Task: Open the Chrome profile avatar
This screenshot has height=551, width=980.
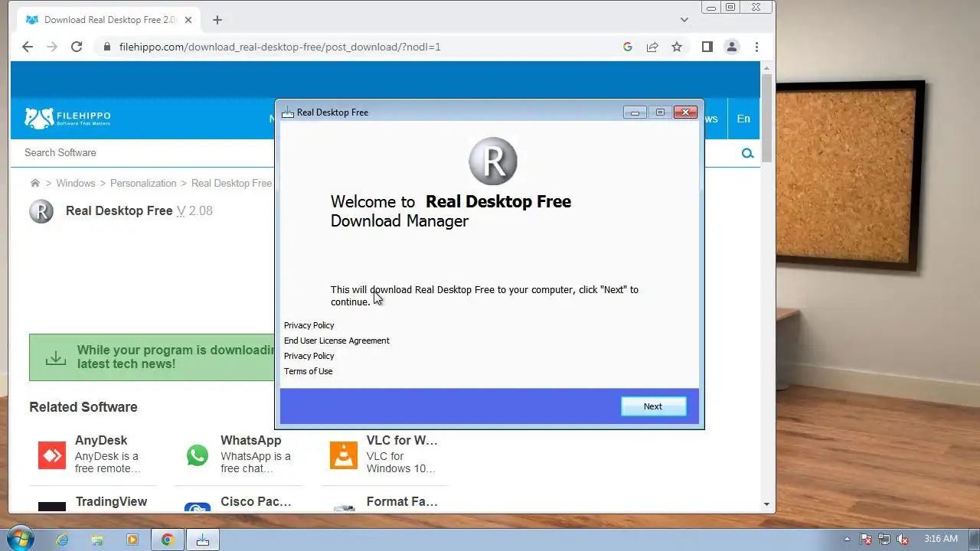Action: pos(732,47)
